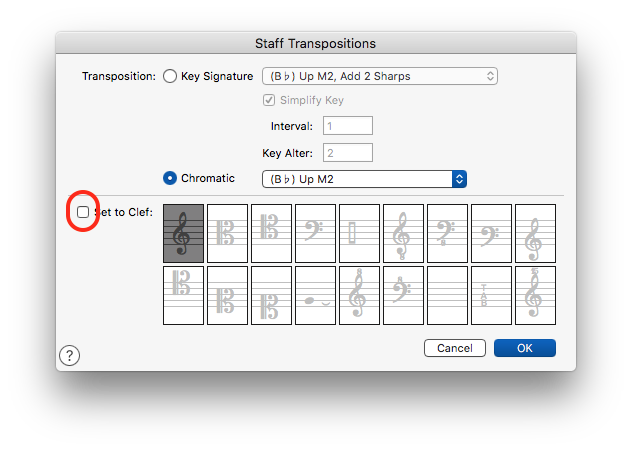
Task: Click the Interval input field
Action: click(x=347, y=126)
